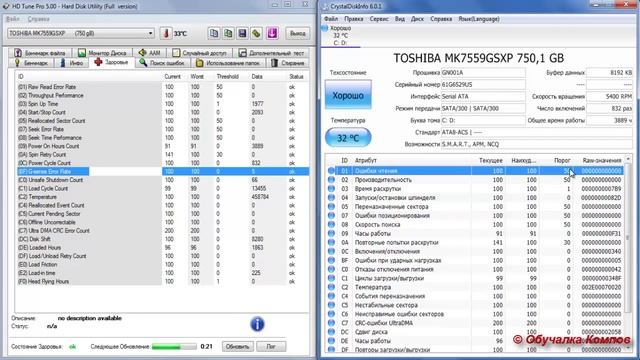Open Файл menu in CrystalDiskInfo
Viewport: 640px width, 360px height.
tap(331, 19)
